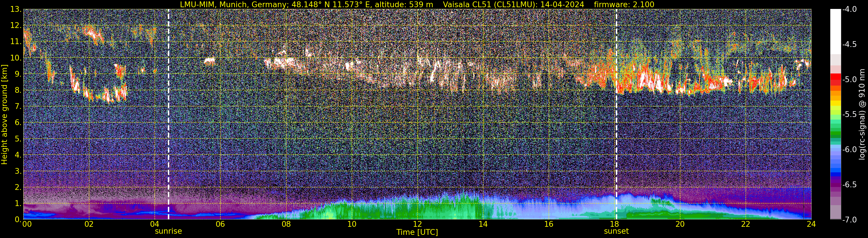Viewport: 868px width, 238px height.
Task: Click the '14' time tick label
Action: coord(483,224)
